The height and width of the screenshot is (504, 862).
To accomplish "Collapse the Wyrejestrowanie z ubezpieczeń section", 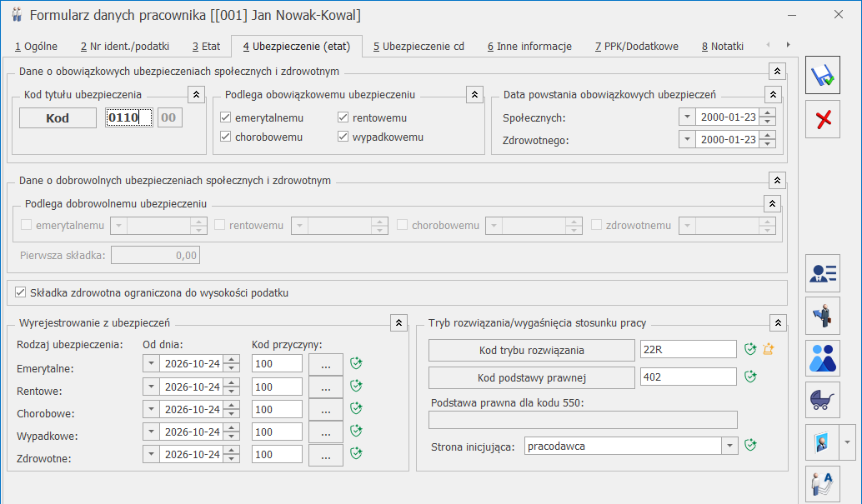I will click(x=398, y=322).
